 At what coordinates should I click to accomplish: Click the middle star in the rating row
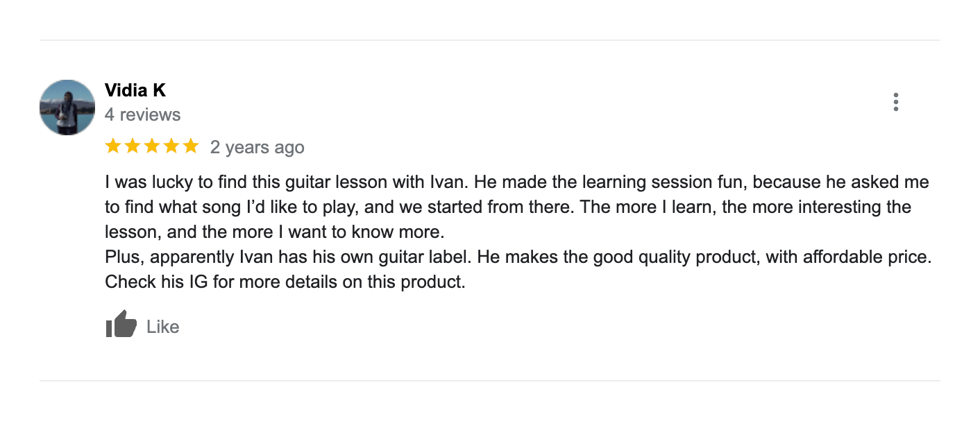[x=152, y=146]
